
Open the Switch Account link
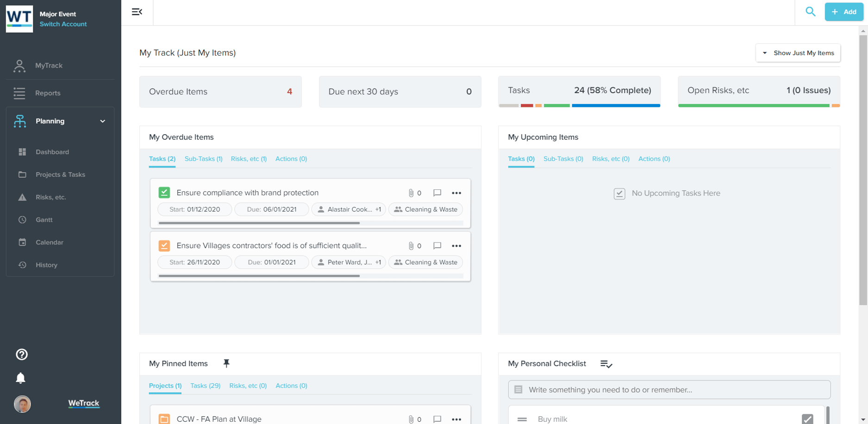[63, 24]
